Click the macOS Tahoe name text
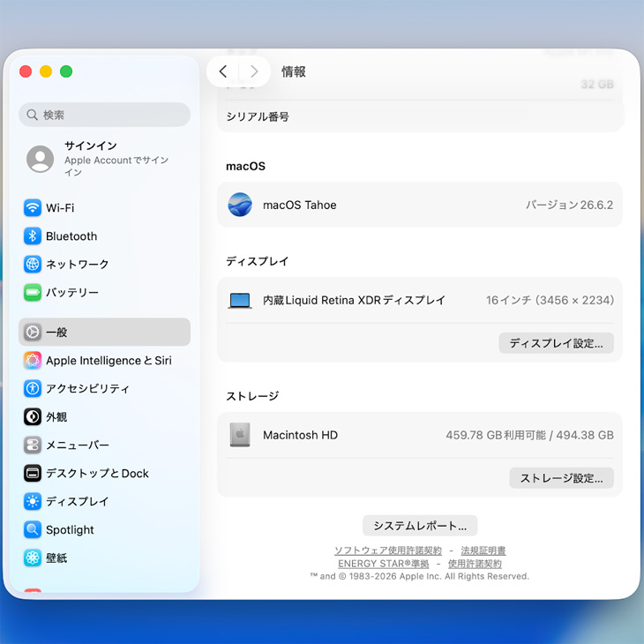This screenshot has height=644, width=644. 299,205
